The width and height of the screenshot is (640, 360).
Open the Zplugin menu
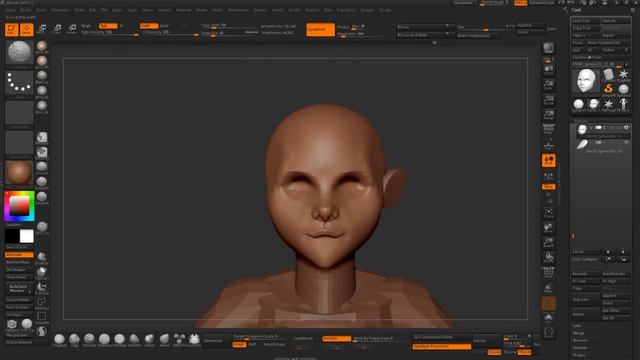point(367,10)
